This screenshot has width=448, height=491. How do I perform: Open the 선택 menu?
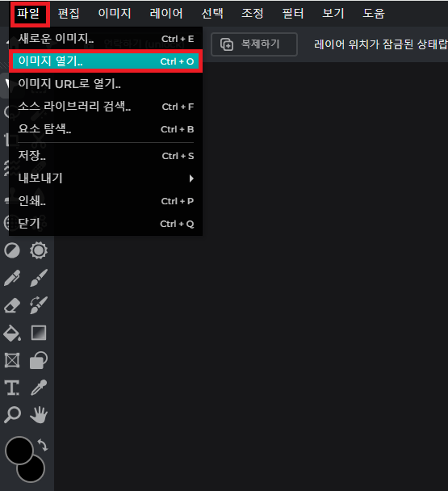coord(212,14)
